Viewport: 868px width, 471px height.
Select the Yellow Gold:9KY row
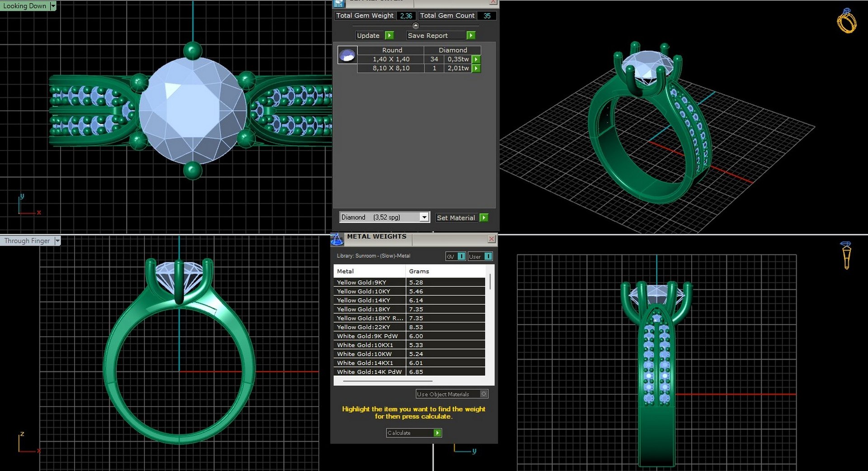[410, 282]
